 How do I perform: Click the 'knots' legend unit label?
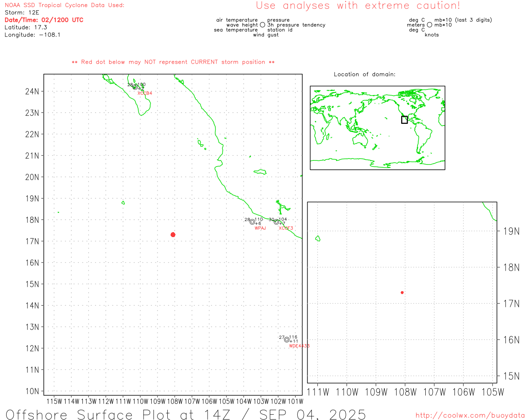click(432, 35)
